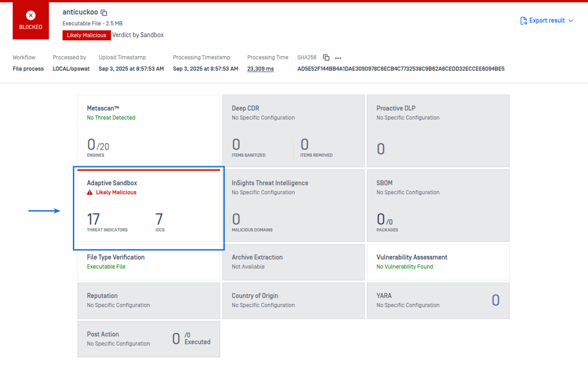Click the Likely Malicious verdict badge
This screenshot has height=370, width=588.
pyautogui.click(x=87, y=35)
